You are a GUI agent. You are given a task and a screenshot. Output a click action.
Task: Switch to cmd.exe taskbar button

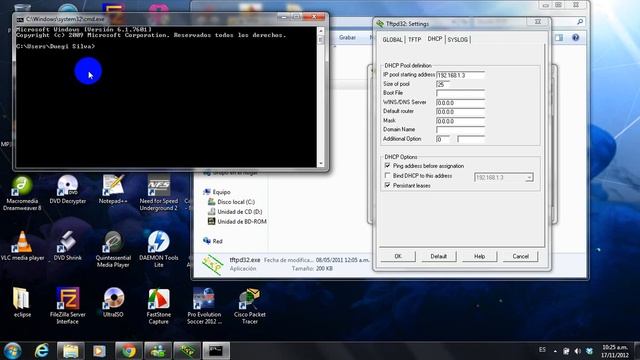point(216,351)
